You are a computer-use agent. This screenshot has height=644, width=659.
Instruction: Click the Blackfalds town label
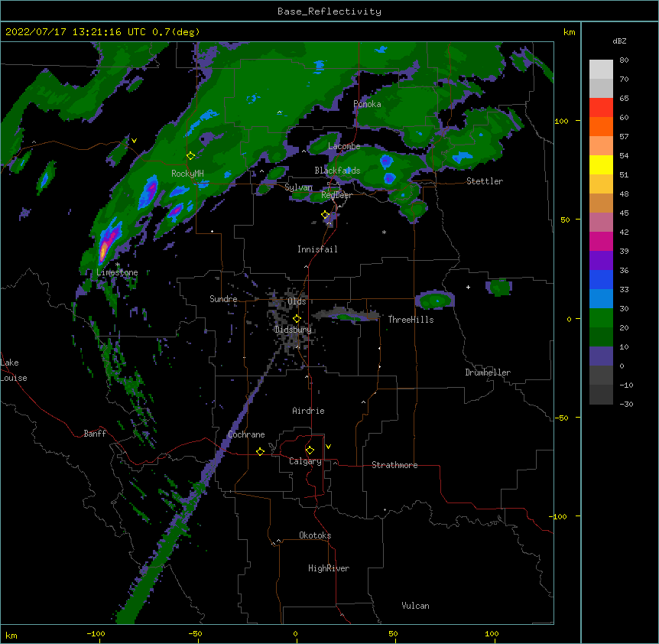[x=337, y=171]
